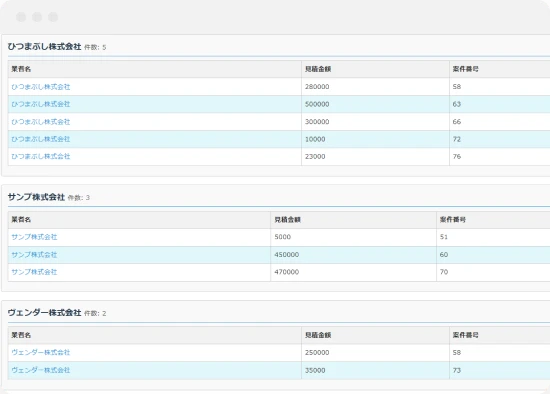Open サンプ株式会社 link in 450000 row

(34, 255)
